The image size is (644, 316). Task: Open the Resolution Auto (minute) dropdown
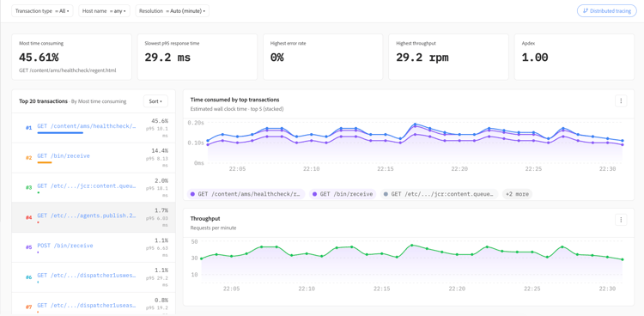[172, 11]
